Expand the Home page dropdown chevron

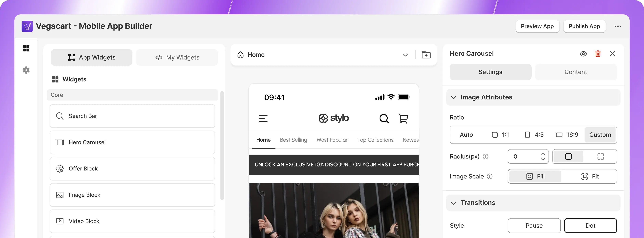click(405, 55)
